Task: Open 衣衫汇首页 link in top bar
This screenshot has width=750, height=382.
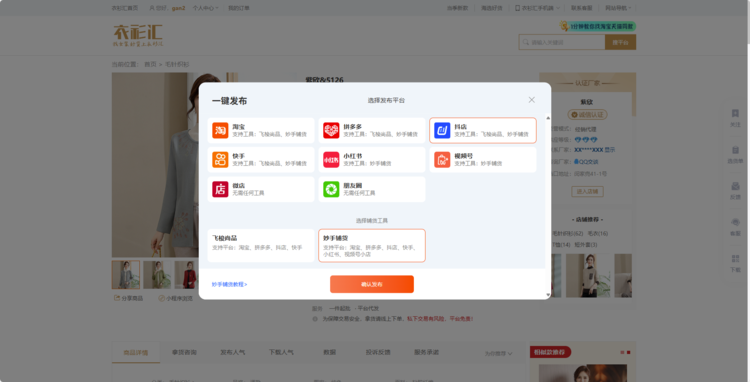Action: coord(124,8)
